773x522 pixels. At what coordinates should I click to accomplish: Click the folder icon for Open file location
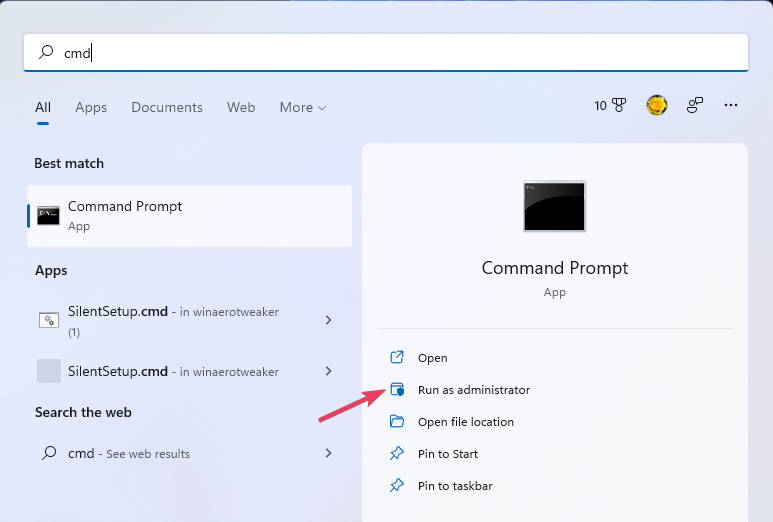click(x=397, y=421)
